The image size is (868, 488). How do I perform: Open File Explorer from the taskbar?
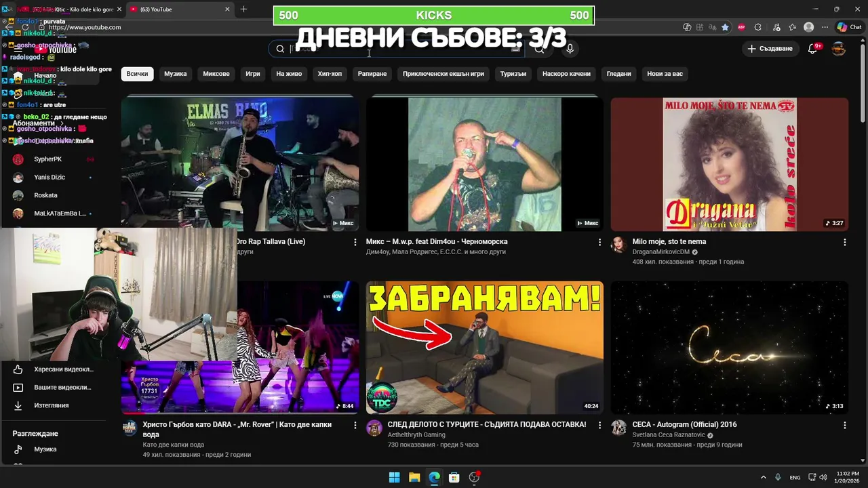click(414, 477)
